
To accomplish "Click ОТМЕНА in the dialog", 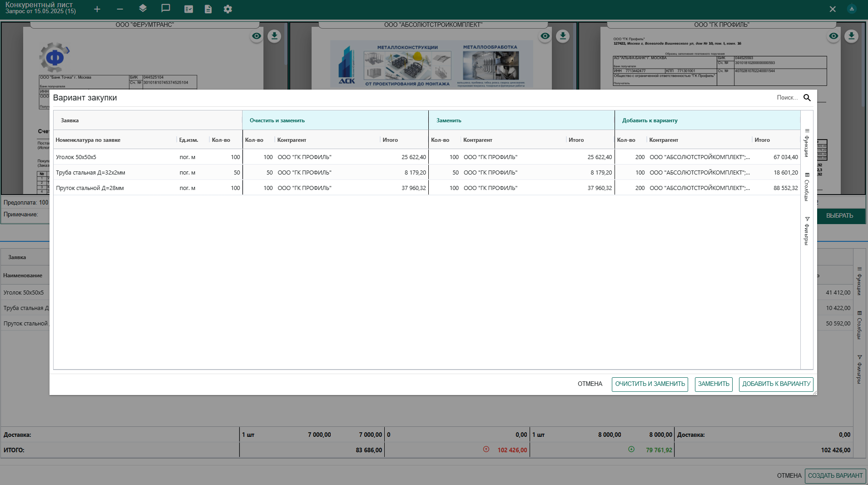I will click(x=590, y=384).
